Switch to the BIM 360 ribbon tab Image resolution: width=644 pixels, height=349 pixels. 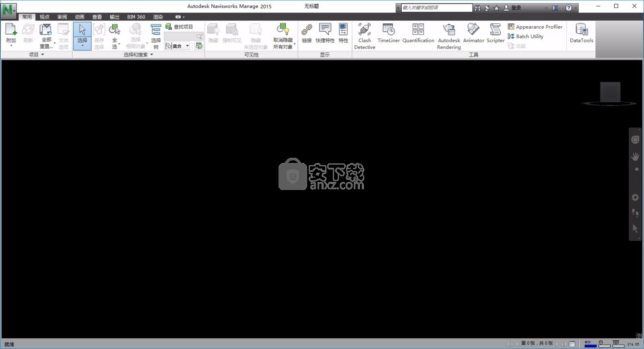(136, 17)
